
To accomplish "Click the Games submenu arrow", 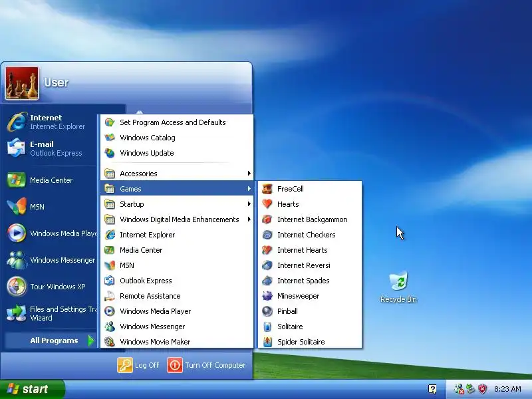I will coord(249,189).
